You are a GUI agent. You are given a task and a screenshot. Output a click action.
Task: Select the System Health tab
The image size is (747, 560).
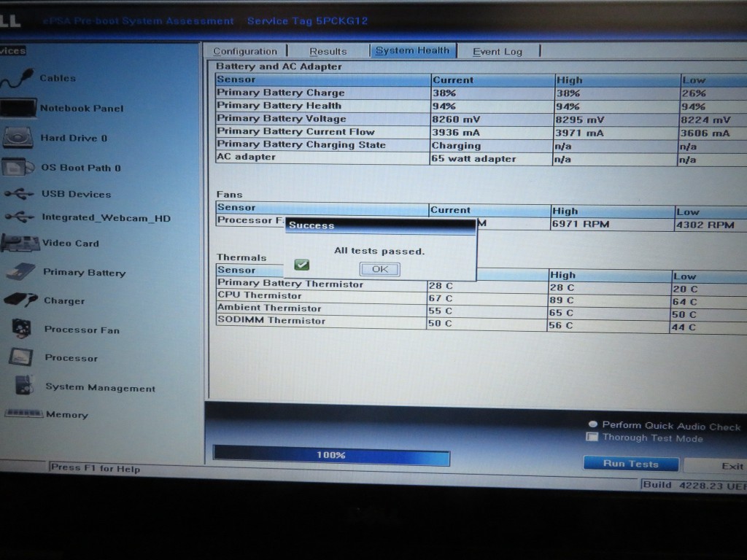[413, 50]
